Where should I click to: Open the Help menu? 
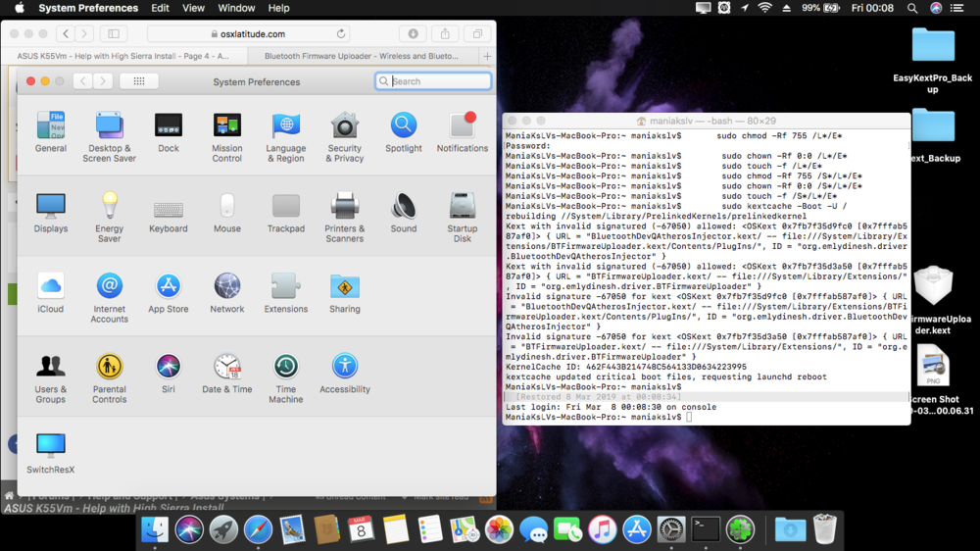[278, 8]
